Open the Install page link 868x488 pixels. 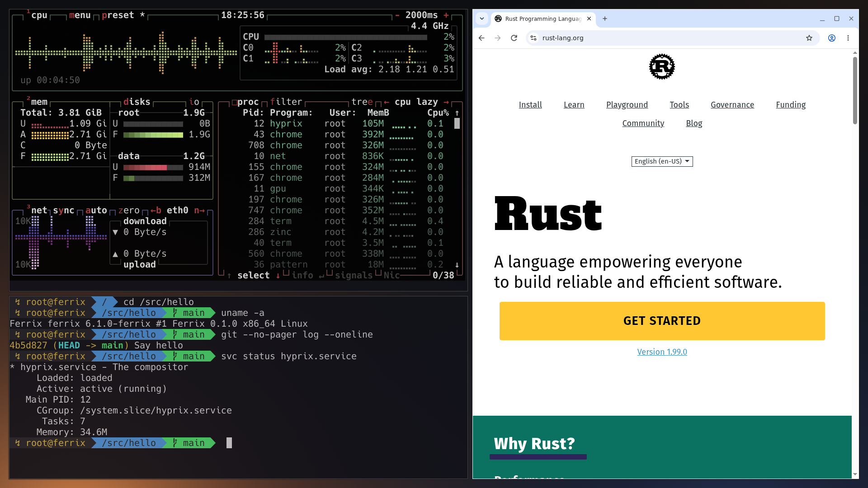pyautogui.click(x=530, y=105)
